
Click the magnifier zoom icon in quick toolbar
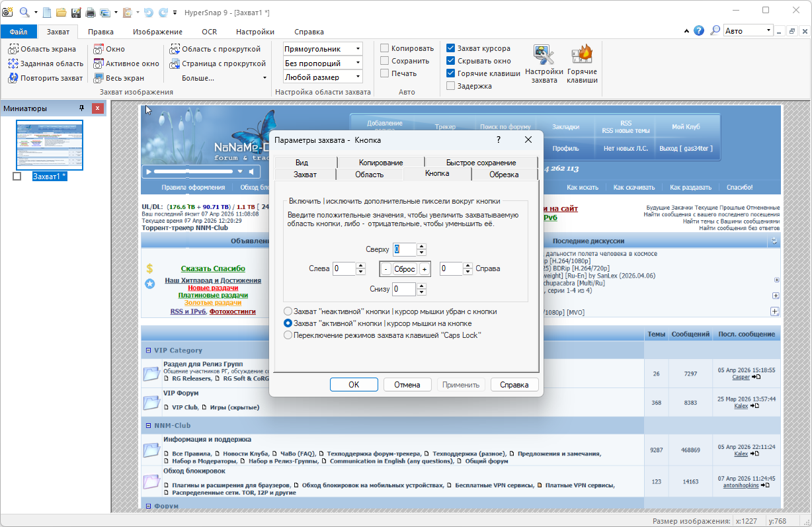pos(24,12)
